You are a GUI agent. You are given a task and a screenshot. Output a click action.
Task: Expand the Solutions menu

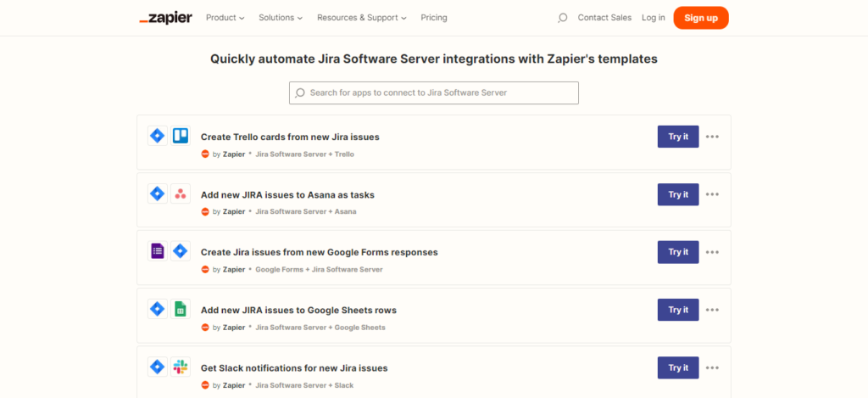(281, 18)
